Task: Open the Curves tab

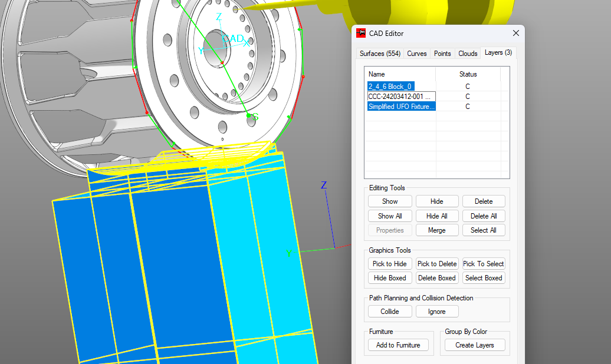Action: point(417,54)
